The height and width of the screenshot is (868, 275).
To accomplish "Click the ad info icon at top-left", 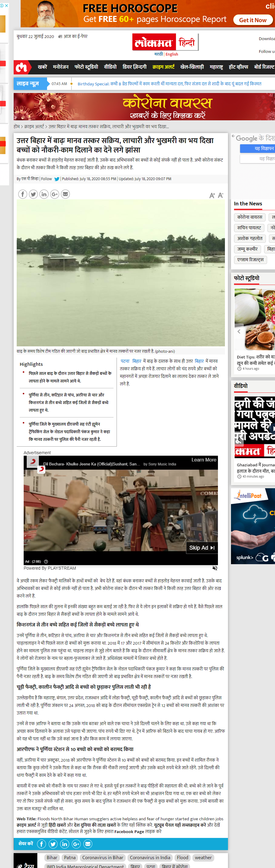I will (2, 6).
